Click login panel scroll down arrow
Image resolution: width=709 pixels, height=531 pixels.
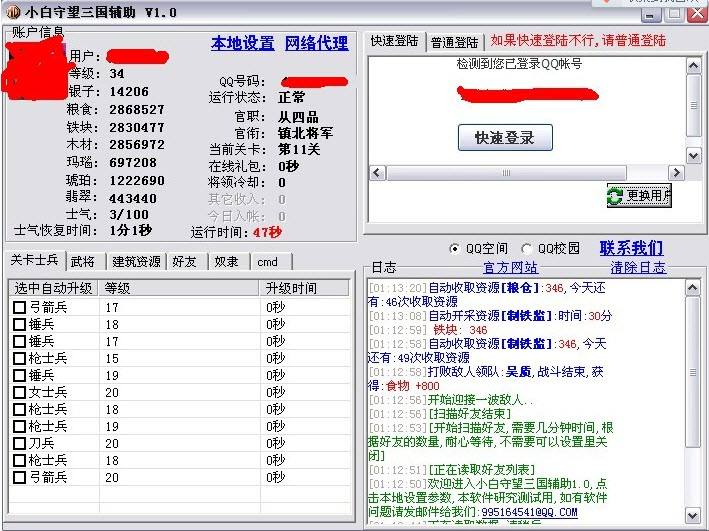694,156
